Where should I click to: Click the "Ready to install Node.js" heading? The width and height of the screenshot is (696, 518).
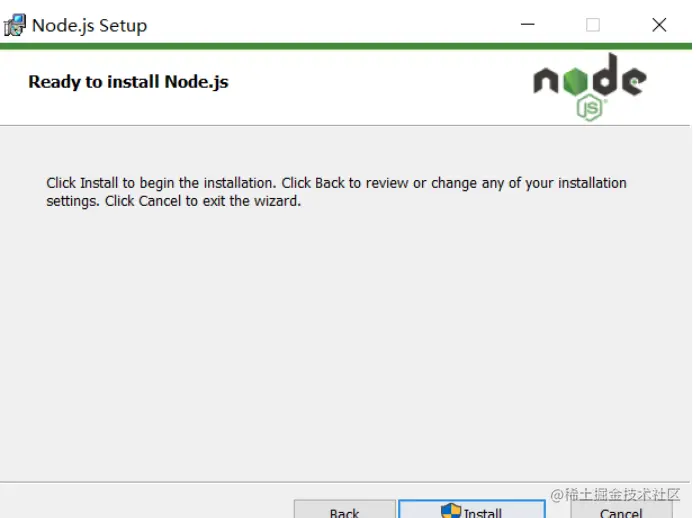pyautogui.click(x=128, y=82)
